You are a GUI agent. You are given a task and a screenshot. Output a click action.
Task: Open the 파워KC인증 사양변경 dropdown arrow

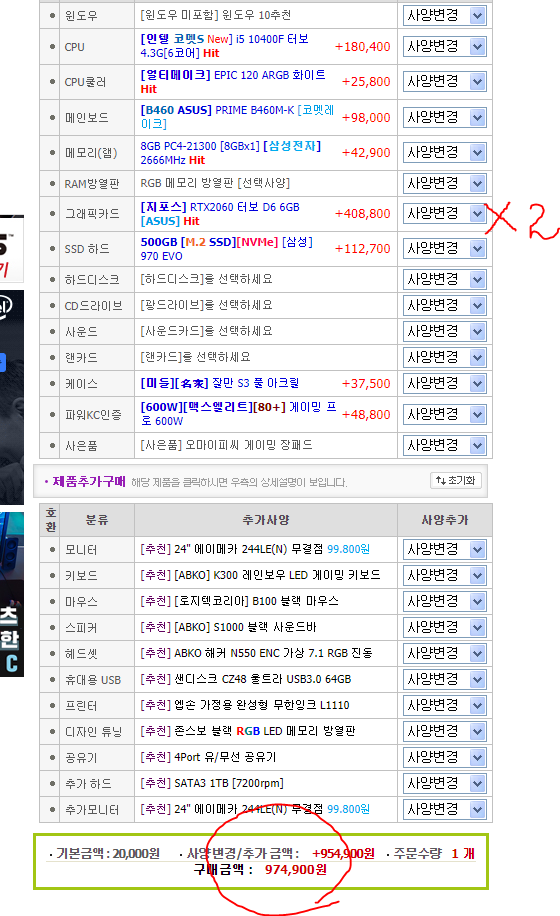(x=478, y=415)
